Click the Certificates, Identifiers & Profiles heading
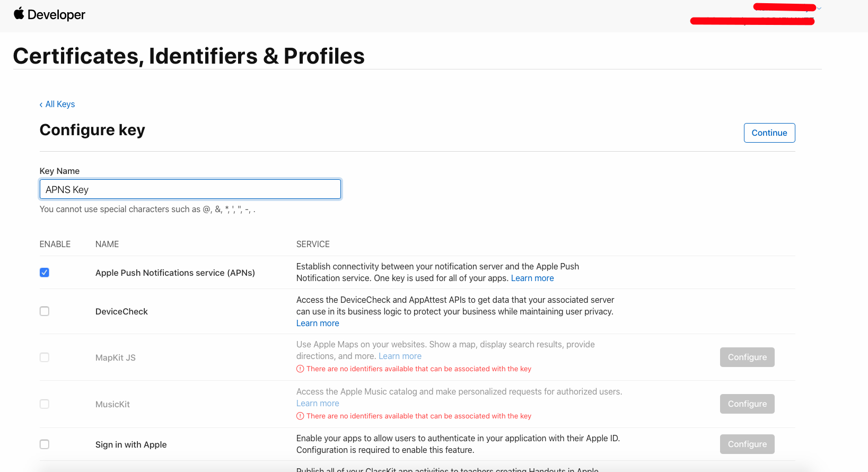The height and width of the screenshot is (472, 868). [189, 56]
